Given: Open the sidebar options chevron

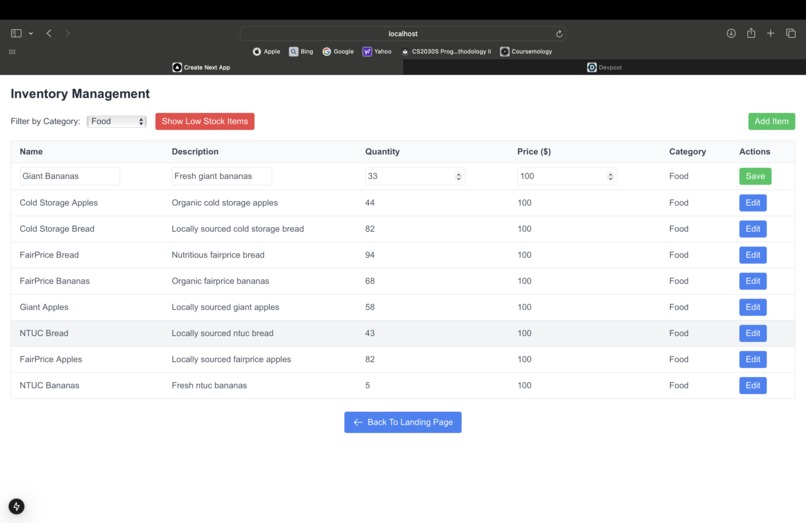Looking at the screenshot, I should pyautogui.click(x=31, y=33).
